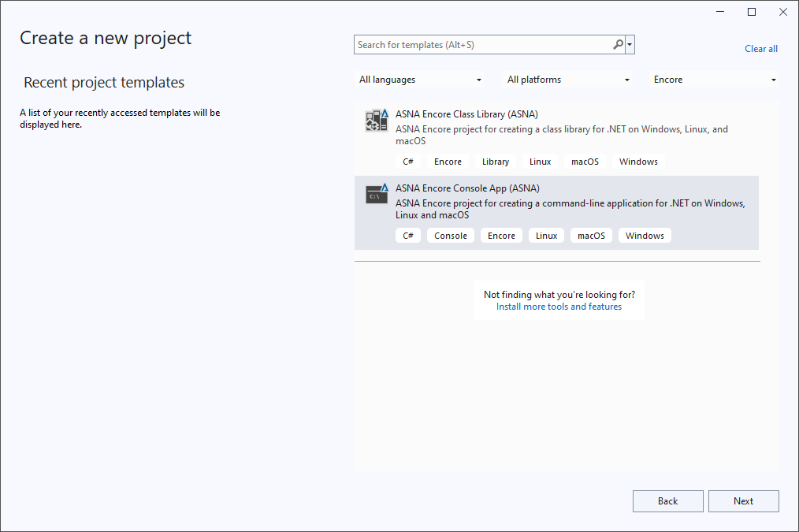Screen dimensions: 799x532
Task: Click the ASNA Encore Class Library icon
Action: 377,121
